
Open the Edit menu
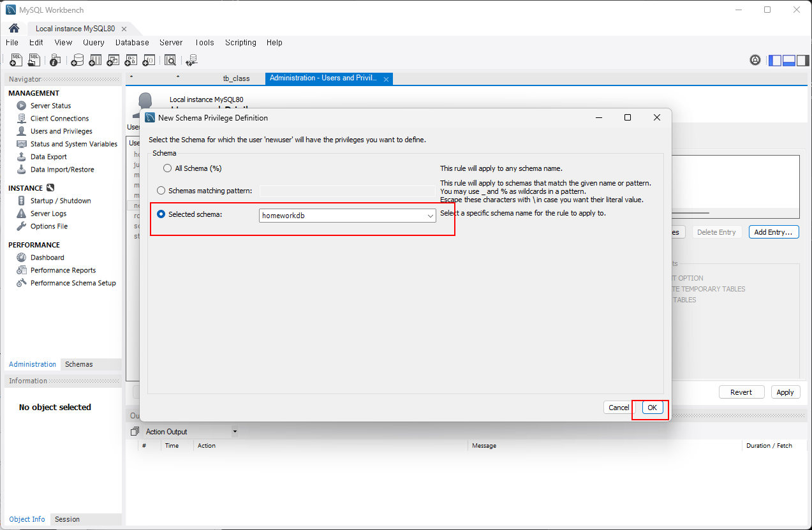tap(36, 43)
